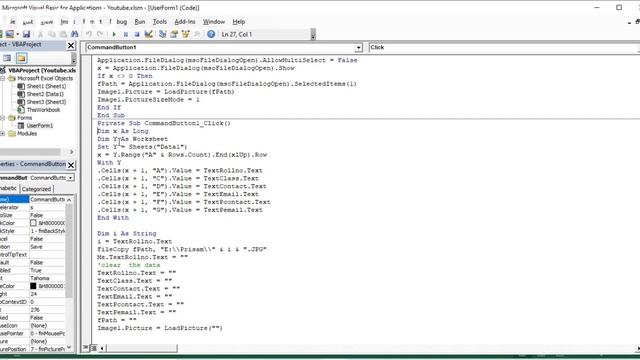Click the ForeColor black color swatch

point(33,287)
